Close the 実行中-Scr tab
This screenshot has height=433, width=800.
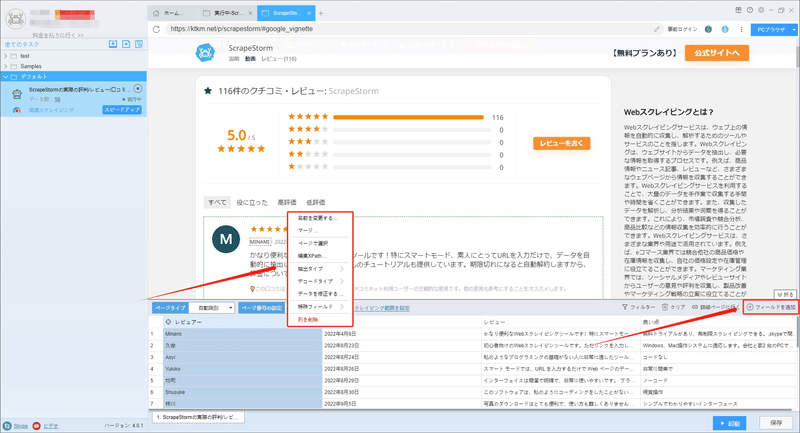(250, 13)
